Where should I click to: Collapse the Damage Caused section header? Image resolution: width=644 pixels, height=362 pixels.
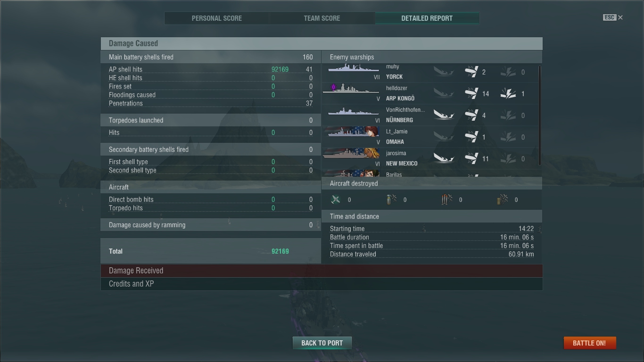[322, 43]
